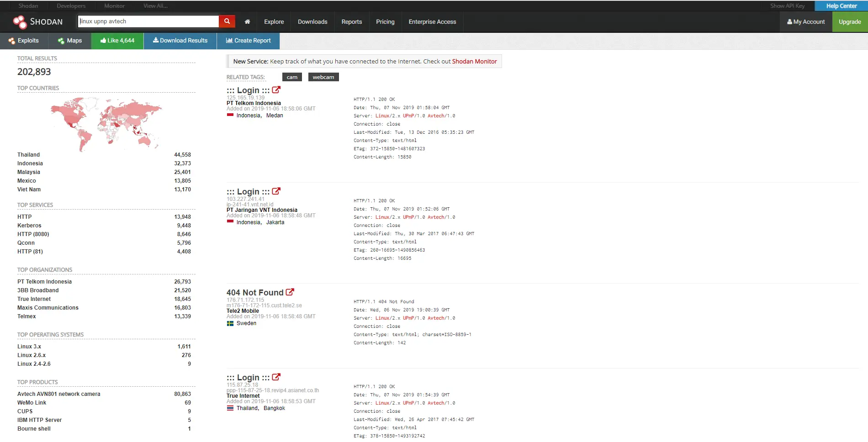Filter results by Viet Nam
The height and width of the screenshot is (442, 868).
pyautogui.click(x=29, y=189)
